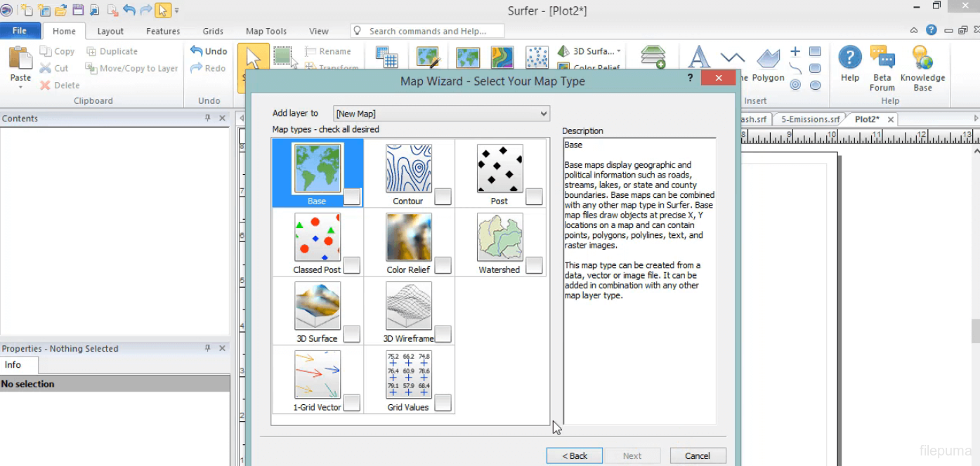The width and height of the screenshot is (980, 466).
Task: Select the Polyline insert tool icon
Action: (x=733, y=58)
